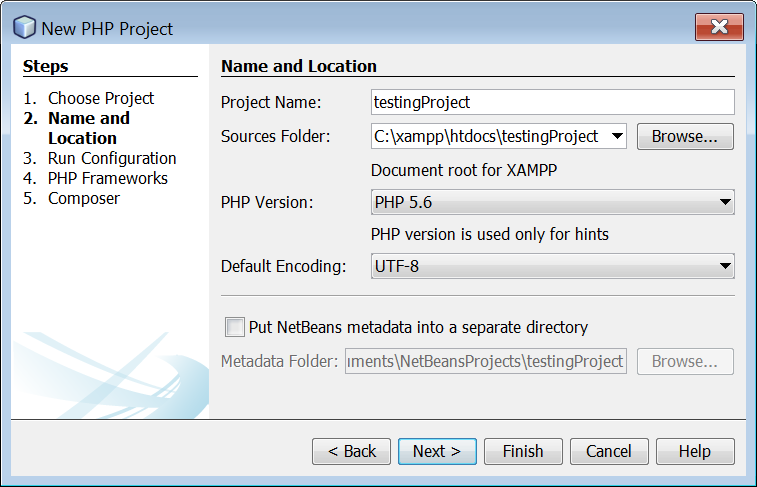Open the Default Encoding dropdown
Image resolution: width=757 pixels, height=487 pixels.
pos(553,266)
